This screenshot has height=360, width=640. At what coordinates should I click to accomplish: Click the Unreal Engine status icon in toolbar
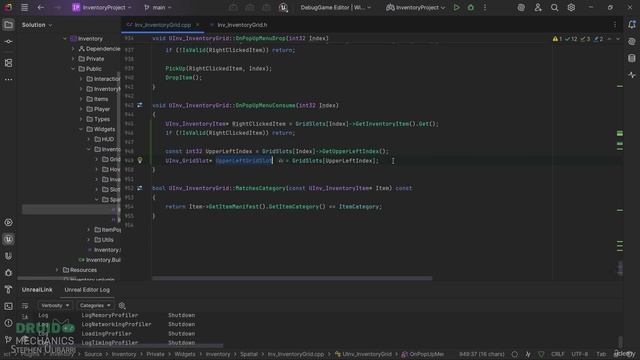(283, 7)
